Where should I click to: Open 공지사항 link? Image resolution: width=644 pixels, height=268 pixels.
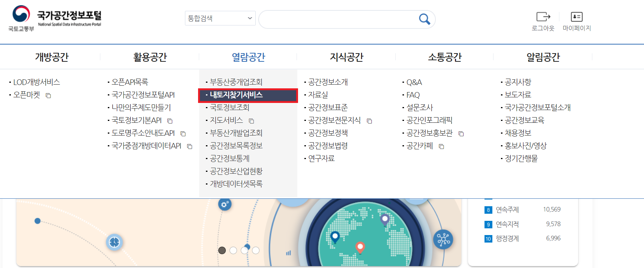518,82
